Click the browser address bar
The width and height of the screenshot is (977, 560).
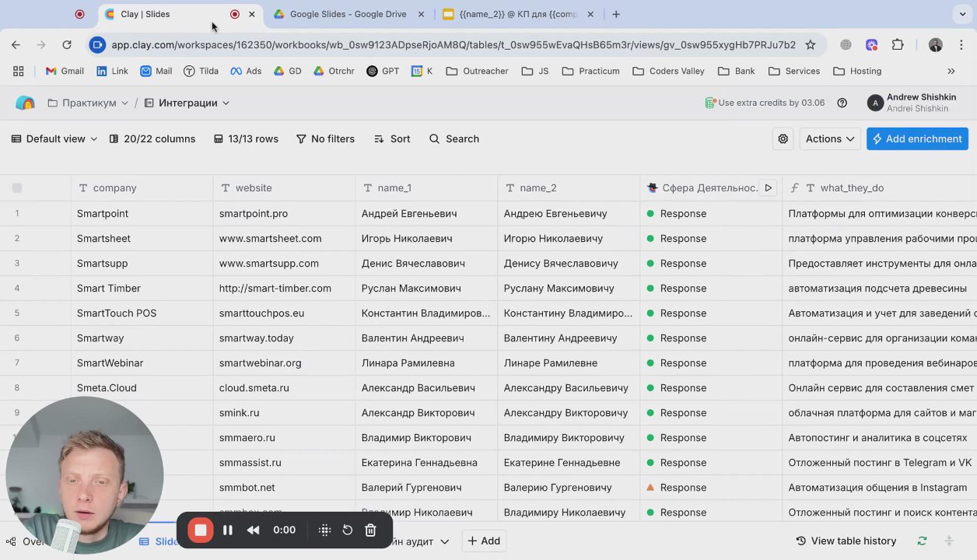pyautogui.click(x=453, y=45)
